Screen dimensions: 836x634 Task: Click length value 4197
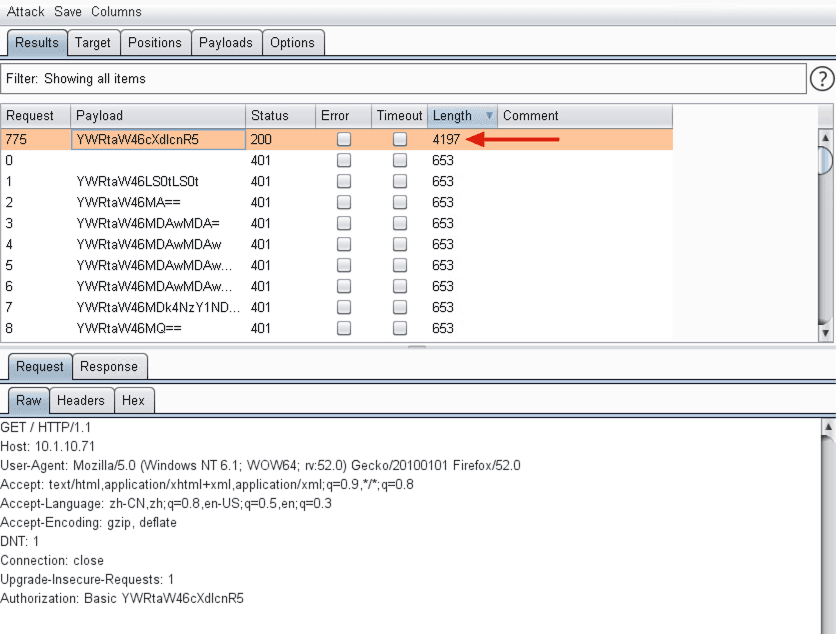(x=446, y=139)
